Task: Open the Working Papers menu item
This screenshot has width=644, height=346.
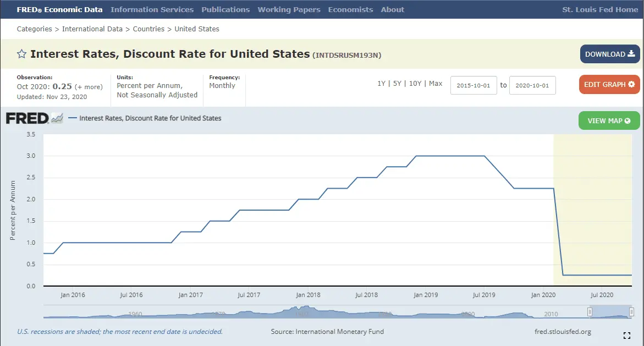Action: (289, 9)
